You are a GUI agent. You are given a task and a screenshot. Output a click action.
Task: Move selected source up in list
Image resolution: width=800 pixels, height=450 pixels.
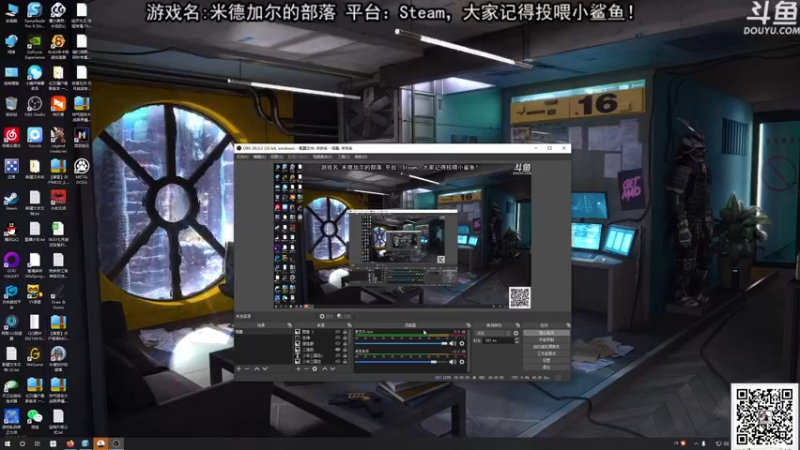pos(324,368)
